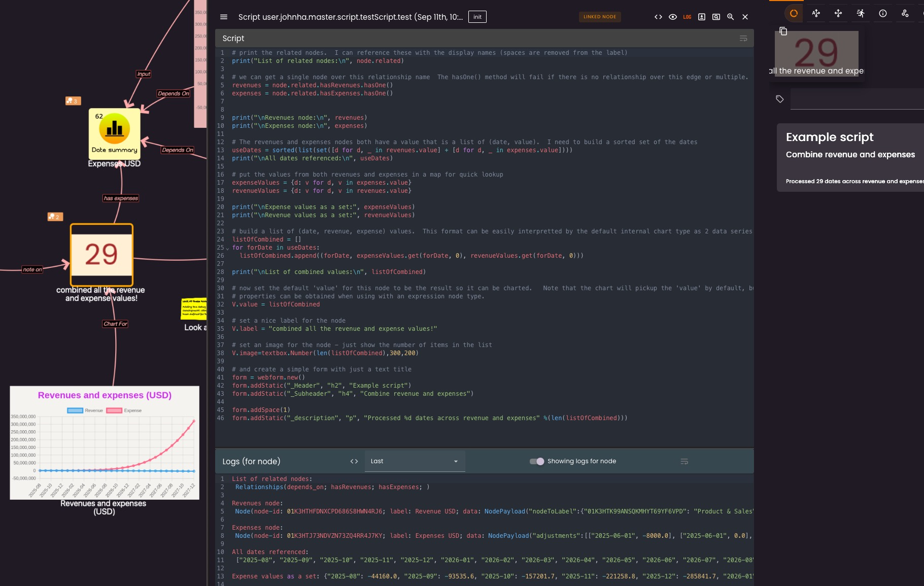
Task: Open the Last logs dropdown
Action: 414,461
